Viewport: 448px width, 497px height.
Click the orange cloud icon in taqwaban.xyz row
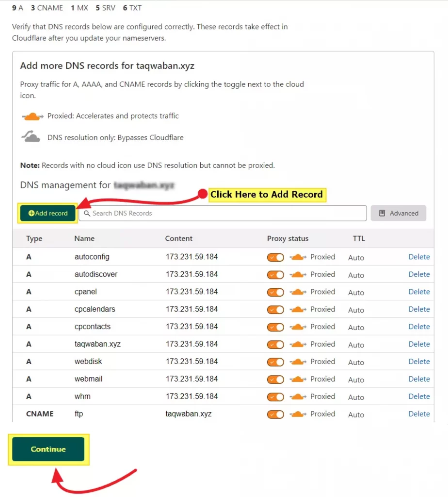click(x=298, y=344)
